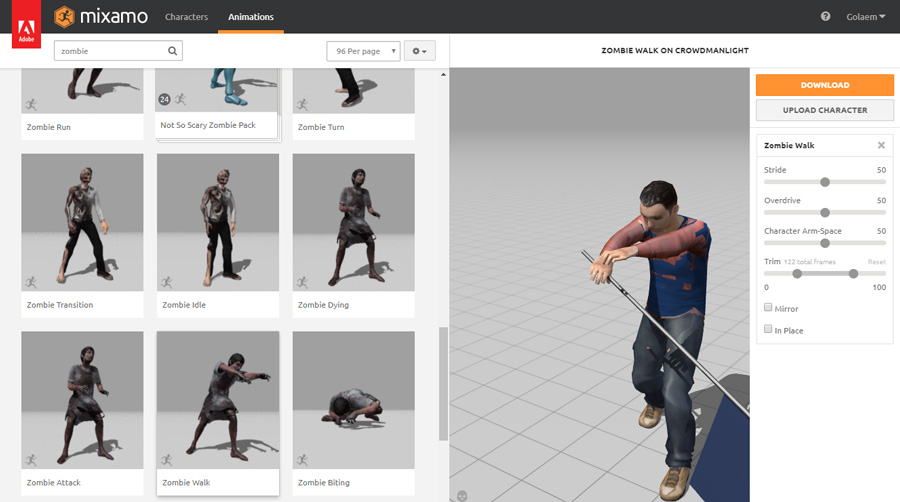Click the Zombie Transition label
This screenshot has height=502, width=900.
pos(60,305)
